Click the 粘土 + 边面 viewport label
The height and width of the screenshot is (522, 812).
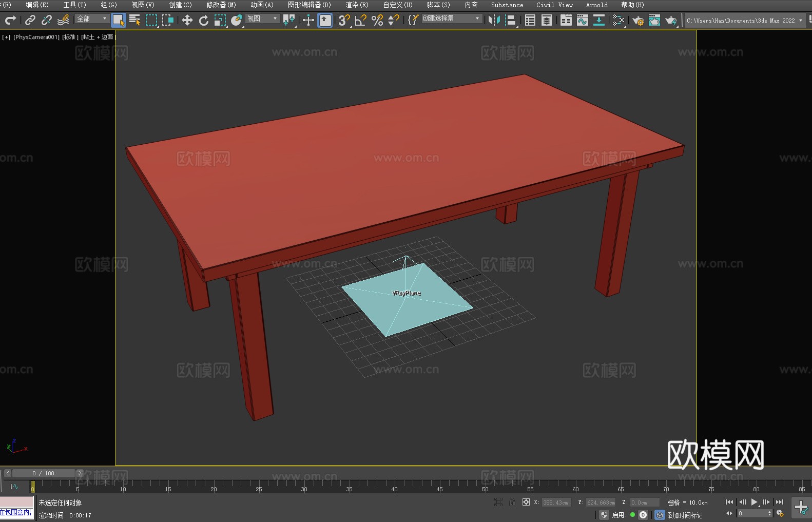pyautogui.click(x=99, y=37)
